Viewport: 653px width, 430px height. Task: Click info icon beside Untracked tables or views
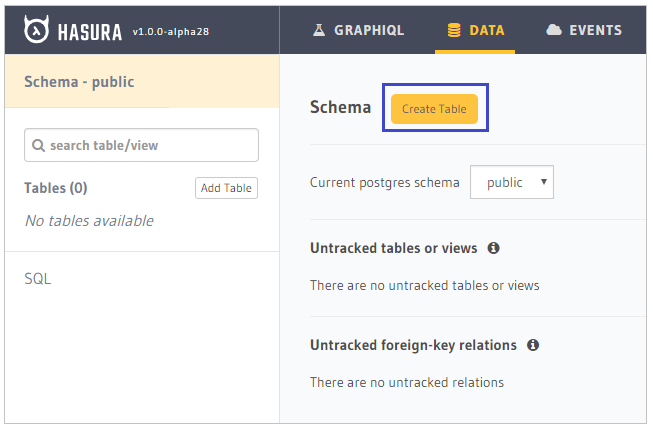[493, 248]
